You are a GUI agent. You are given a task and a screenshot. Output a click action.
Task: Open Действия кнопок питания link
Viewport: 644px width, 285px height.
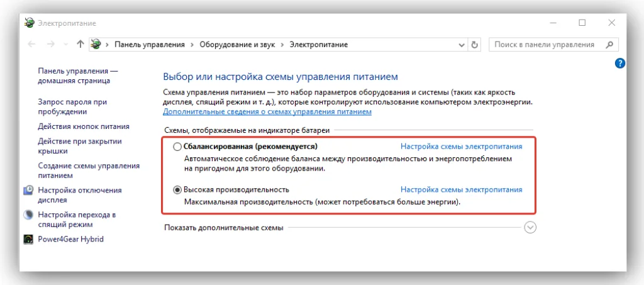tap(84, 126)
